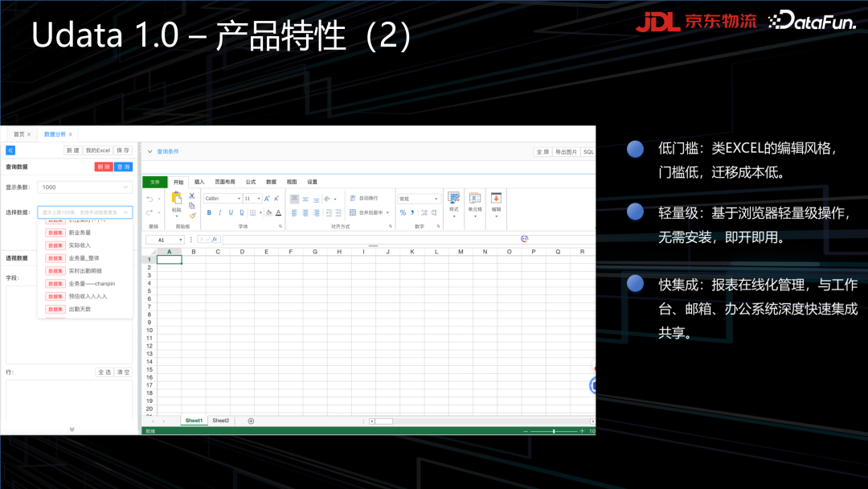
Task: Switch to the 公式 ribbon tab
Action: point(251,182)
